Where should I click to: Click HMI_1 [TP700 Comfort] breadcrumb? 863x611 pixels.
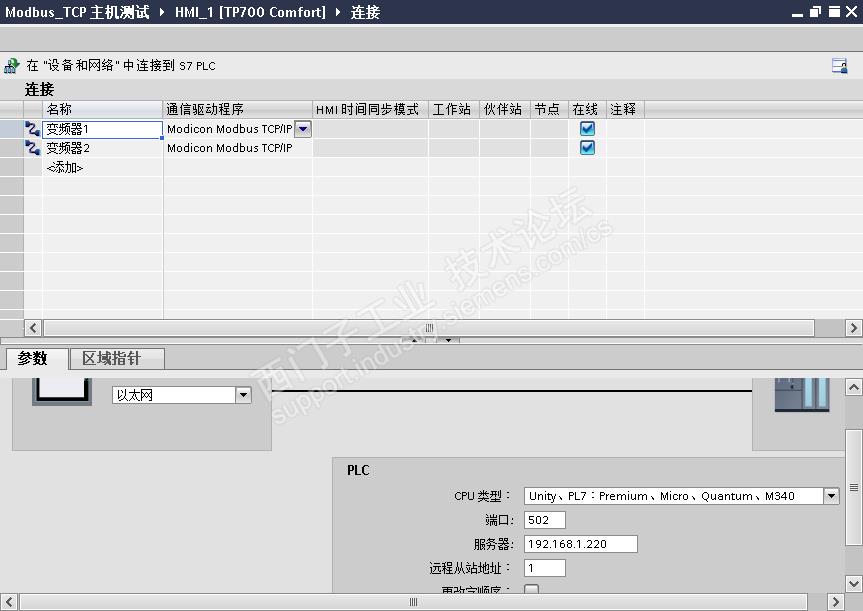[x=250, y=12]
